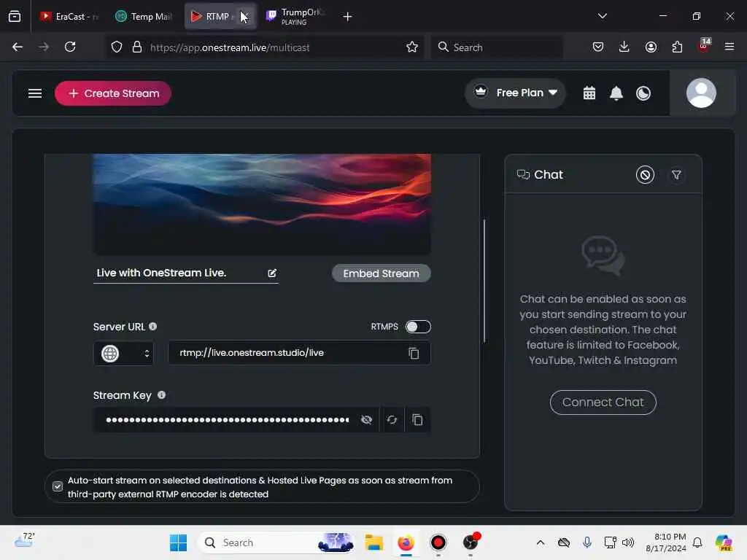Click the red record app taskbar icon
747x560 pixels.
pos(438,542)
